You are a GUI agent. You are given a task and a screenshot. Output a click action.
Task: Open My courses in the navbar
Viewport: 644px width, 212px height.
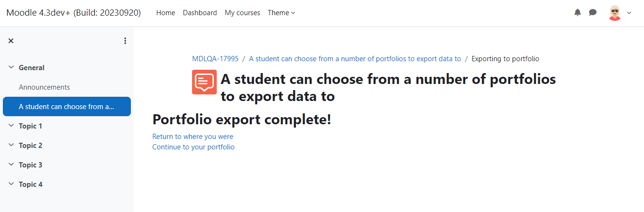[242, 13]
